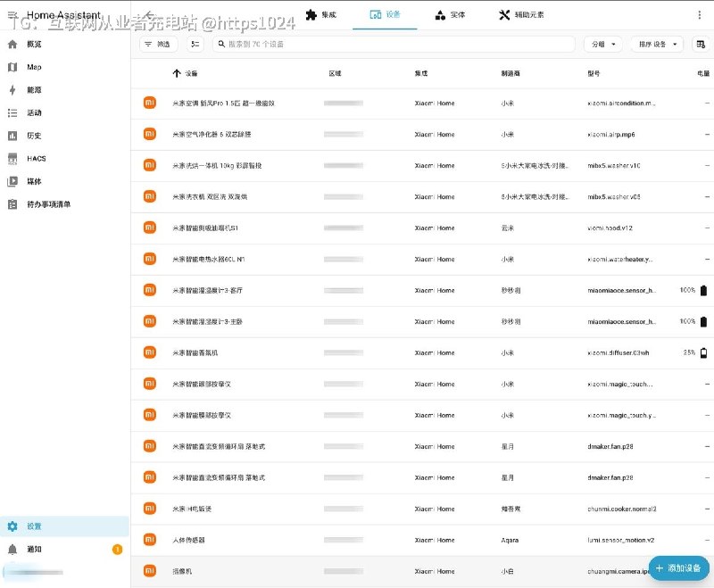Screen dimensions: 714x588
Task: Click the sort arrow on 设备 column
Action: (x=177, y=73)
